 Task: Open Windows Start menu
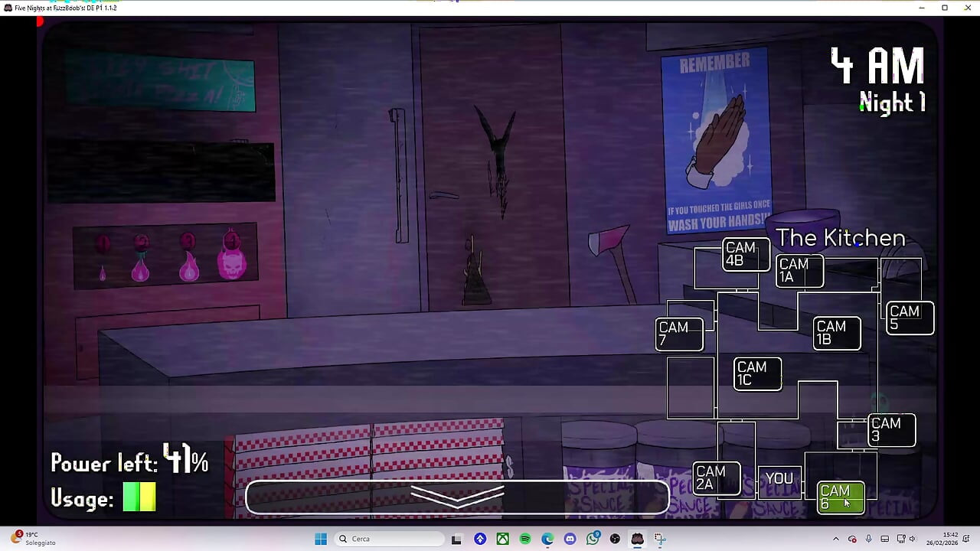(x=321, y=539)
